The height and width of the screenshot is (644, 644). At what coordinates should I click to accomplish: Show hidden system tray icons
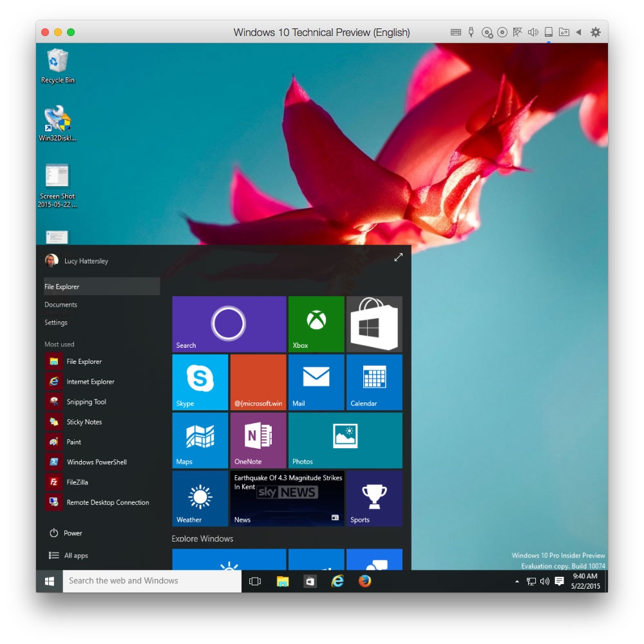517,582
